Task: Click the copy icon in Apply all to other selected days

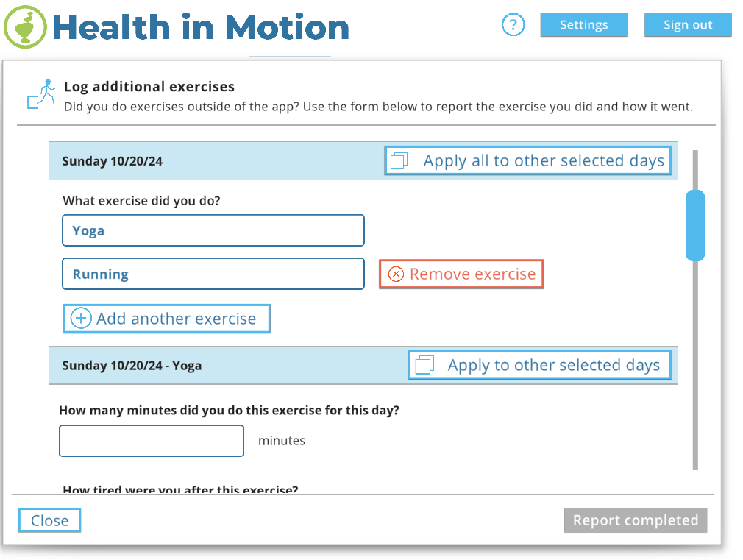Action: click(399, 161)
